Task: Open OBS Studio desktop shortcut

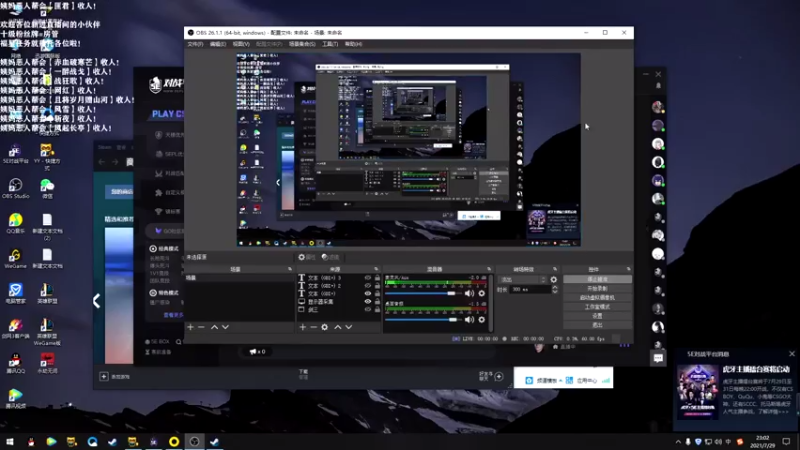Action: tap(15, 188)
